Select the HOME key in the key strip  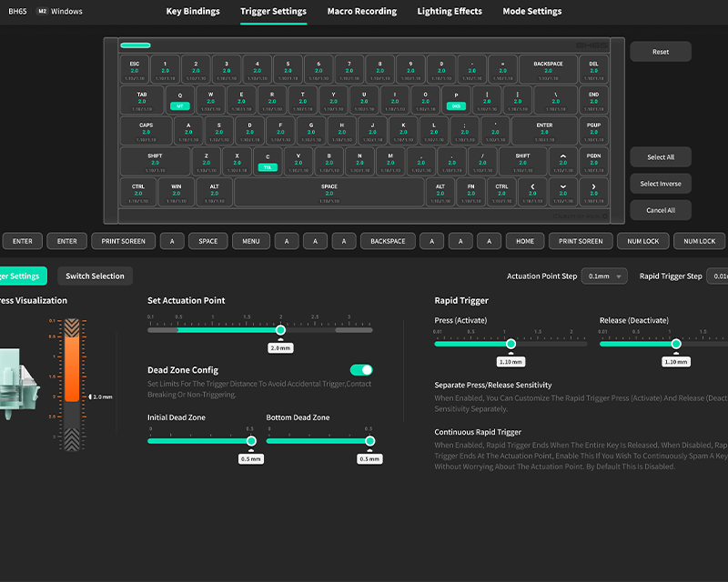coord(525,241)
